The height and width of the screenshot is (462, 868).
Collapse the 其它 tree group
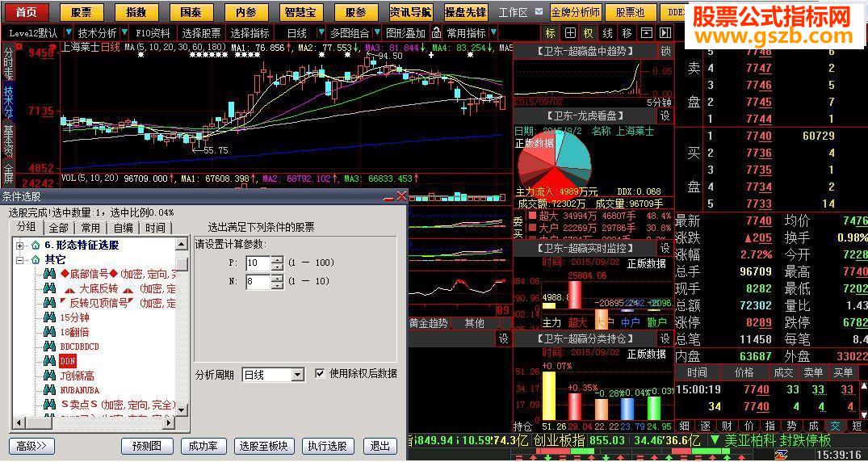click(20, 259)
